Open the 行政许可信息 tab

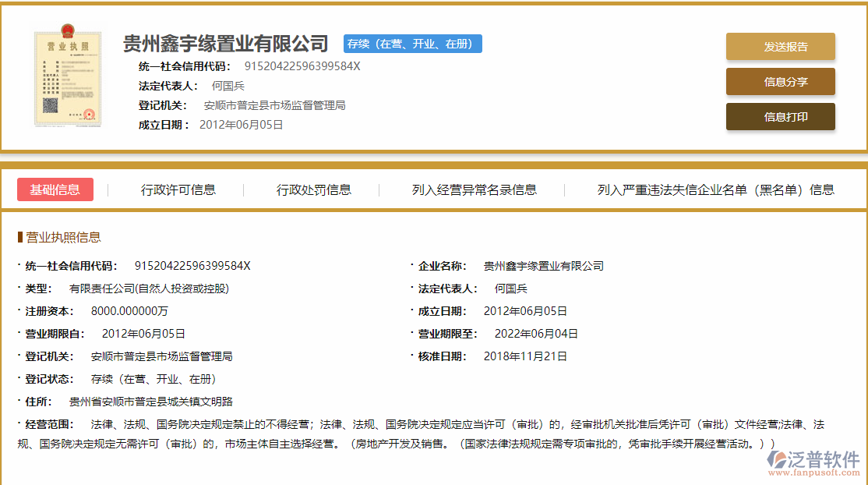tap(179, 189)
